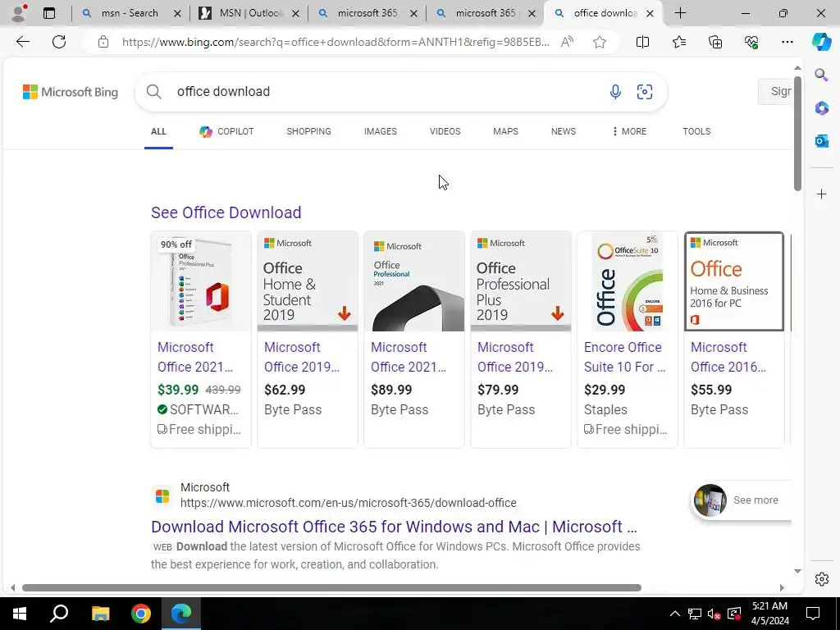Open notification center icon
The height and width of the screenshot is (630, 840).
click(813, 614)
